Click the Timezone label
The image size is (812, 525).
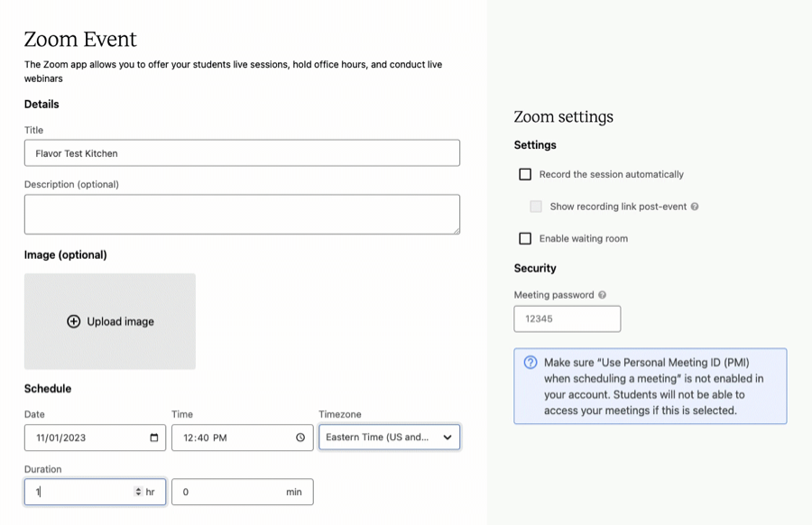(x=340, y=414)
